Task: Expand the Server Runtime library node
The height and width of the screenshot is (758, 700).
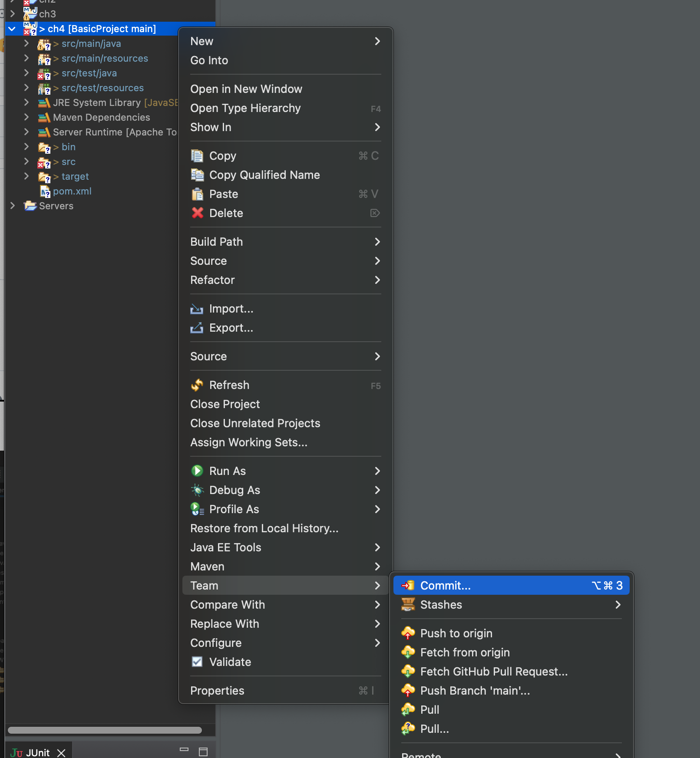Action: (26, 132)
